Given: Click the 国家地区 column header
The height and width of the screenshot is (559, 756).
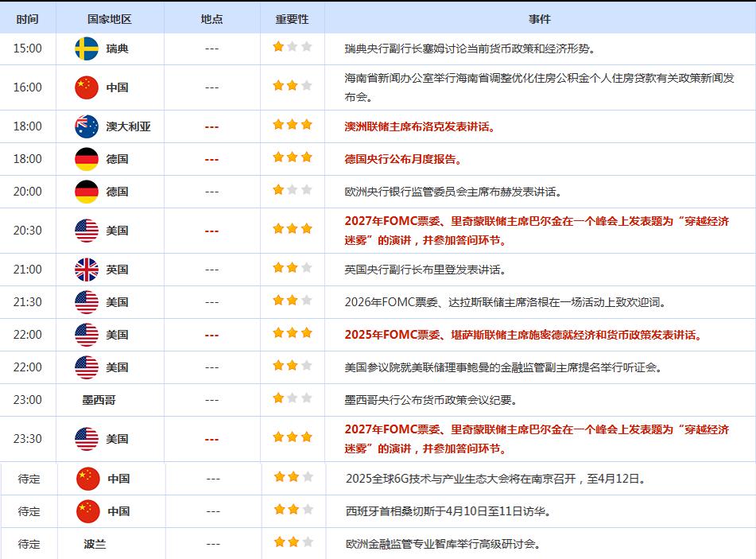Looking at the screenshot, I should click(109, 19).
